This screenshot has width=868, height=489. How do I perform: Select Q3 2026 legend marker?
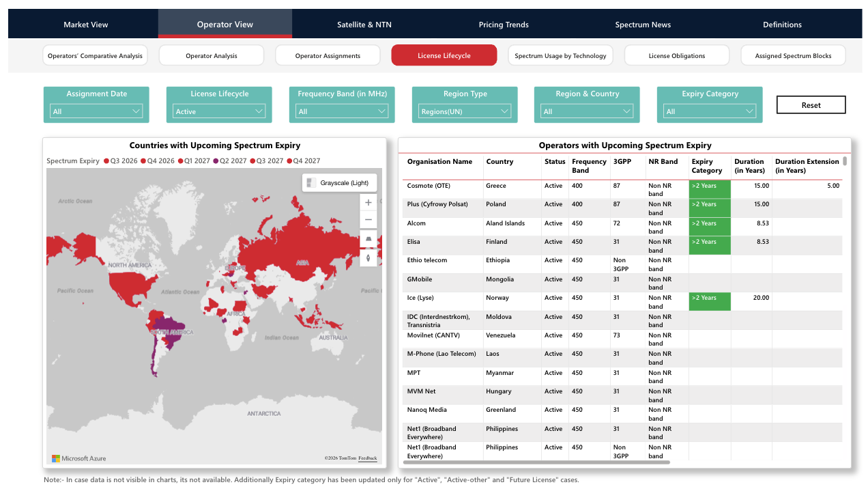pos(106,161)
